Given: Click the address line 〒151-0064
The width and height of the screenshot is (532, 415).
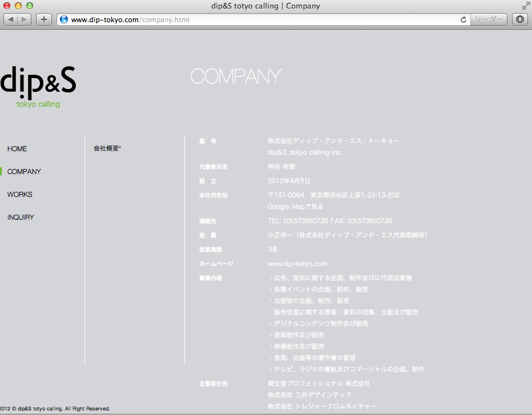Looking at the screenshot, I should click(x=333, y=195).
